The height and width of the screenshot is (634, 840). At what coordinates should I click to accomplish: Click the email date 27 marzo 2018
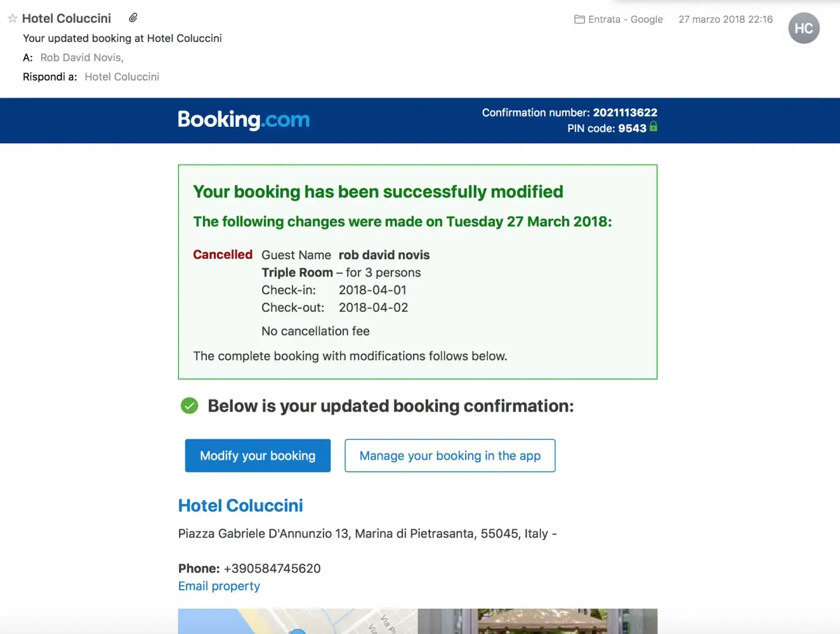pyautogui.click(x=725, y=20)
